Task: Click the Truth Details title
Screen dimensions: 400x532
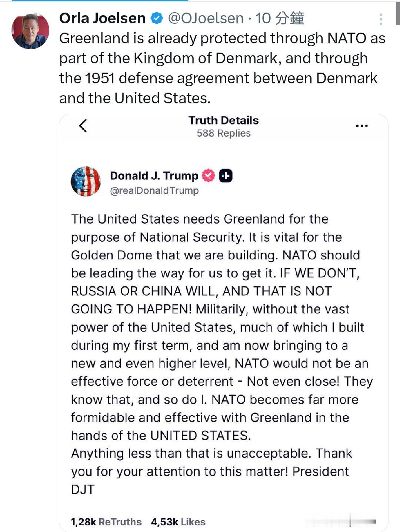Action: (223, 120)
